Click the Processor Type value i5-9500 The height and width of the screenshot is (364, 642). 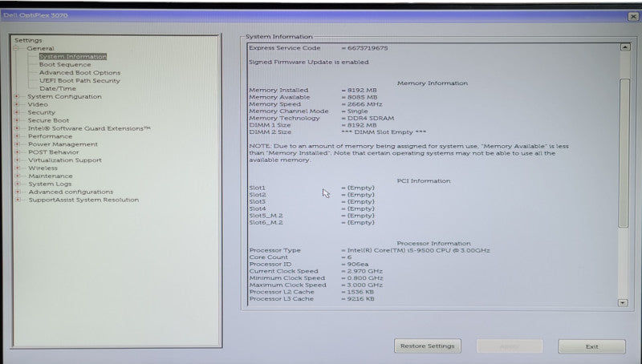(418, 250)
